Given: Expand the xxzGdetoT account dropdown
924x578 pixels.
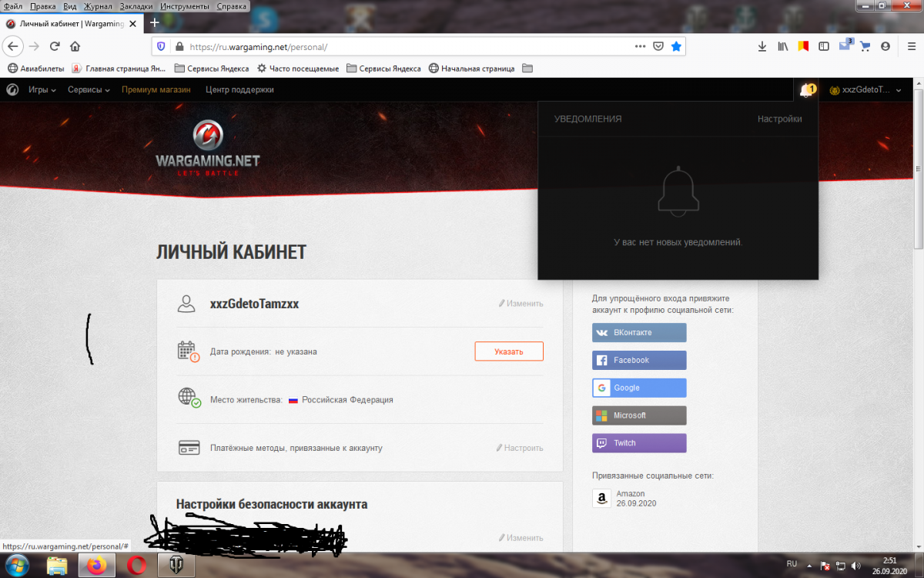Looking at the screenshot, I should 865,90.
